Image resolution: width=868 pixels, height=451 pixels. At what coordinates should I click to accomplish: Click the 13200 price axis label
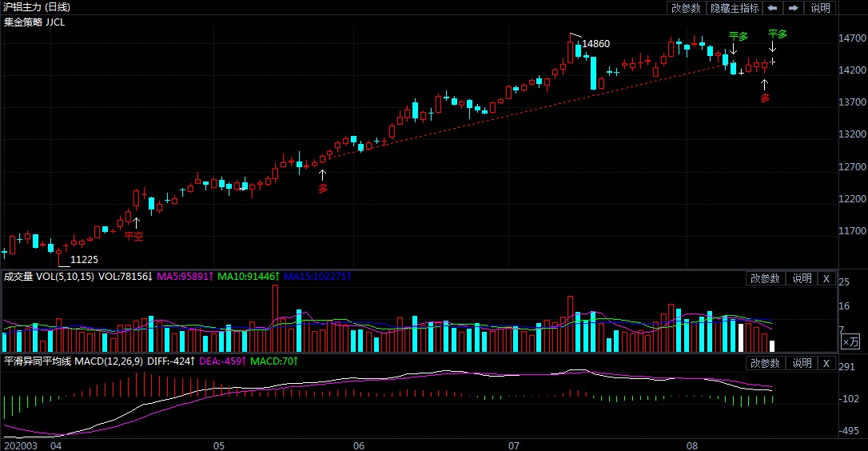852,134
